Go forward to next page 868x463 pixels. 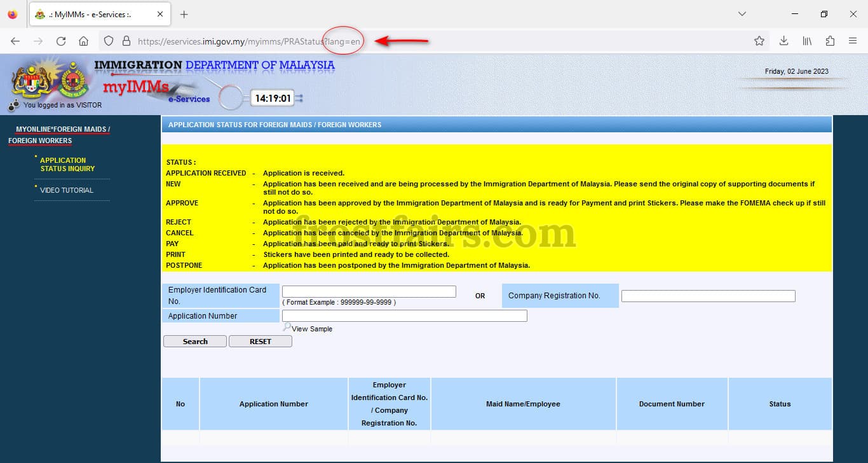(38, 41)
